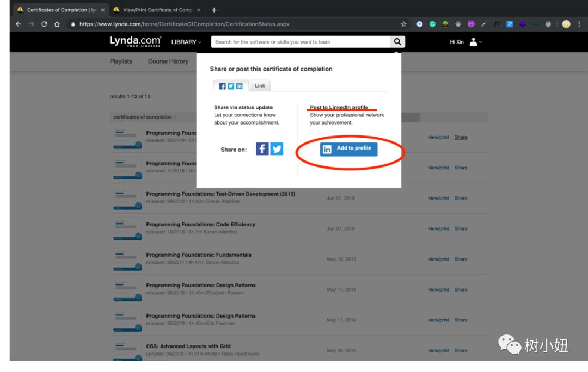Click the tree extension icon

tap(445, 24)
